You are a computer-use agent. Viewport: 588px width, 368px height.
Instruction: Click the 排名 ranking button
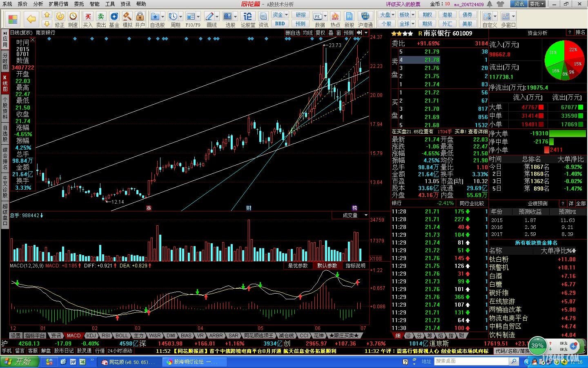click(x=580, y=32)
